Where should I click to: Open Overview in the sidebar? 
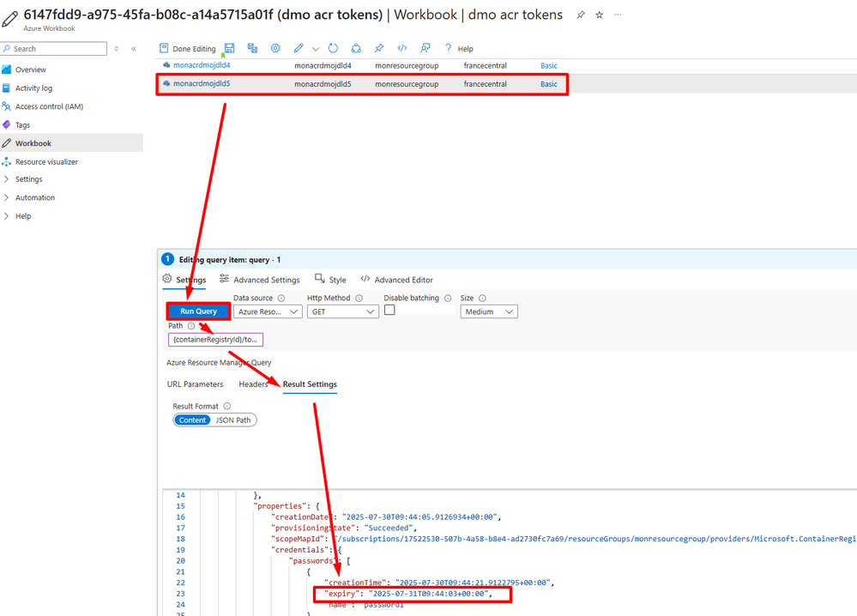31,69
